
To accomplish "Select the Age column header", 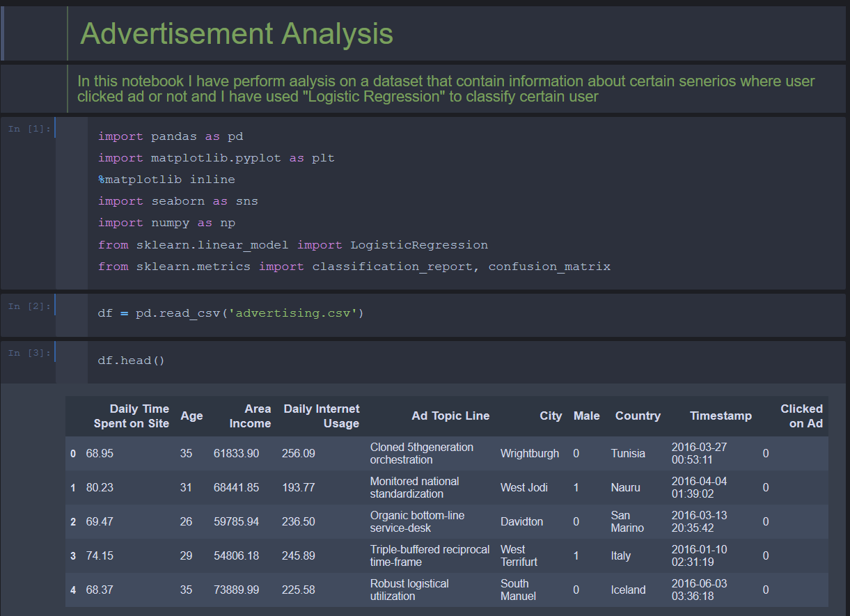I will coord(191,416).
